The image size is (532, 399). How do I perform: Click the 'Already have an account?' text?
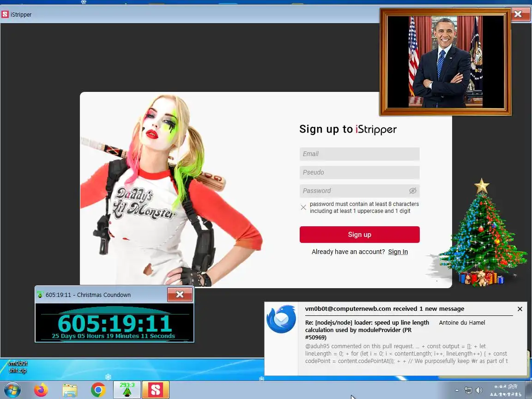coord(348,252)
